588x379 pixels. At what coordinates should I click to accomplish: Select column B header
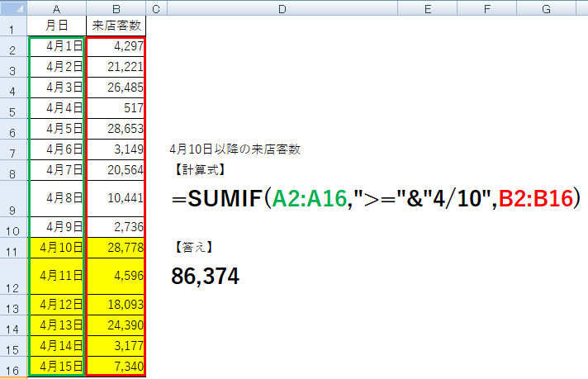[115, 8]
